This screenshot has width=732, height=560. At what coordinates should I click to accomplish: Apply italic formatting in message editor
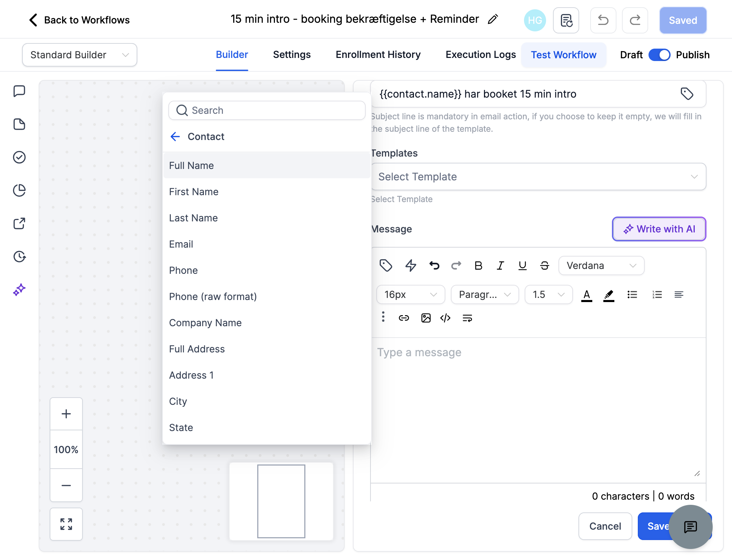click(500, 266)
